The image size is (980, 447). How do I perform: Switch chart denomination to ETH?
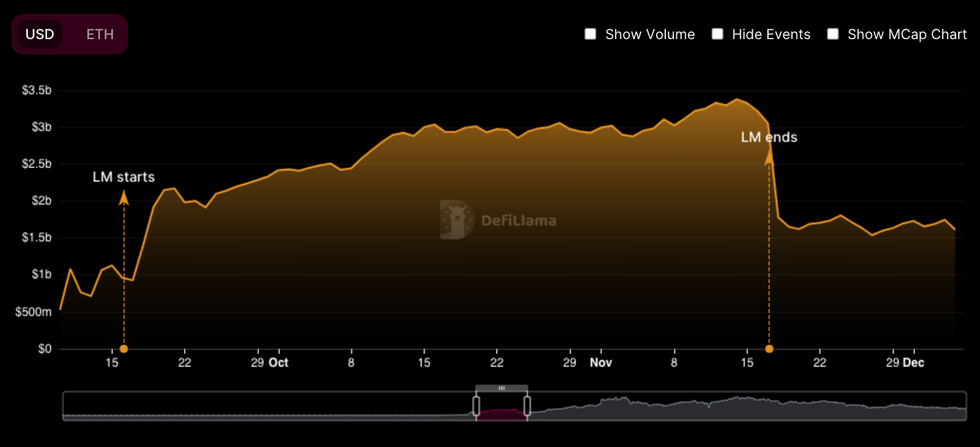(x=100, y=34)
